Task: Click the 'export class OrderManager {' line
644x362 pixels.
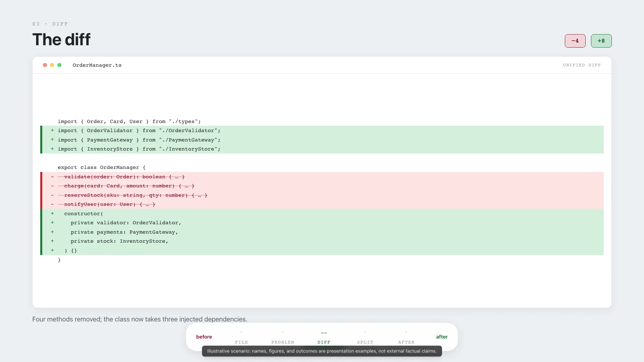Action: [322, 167]
